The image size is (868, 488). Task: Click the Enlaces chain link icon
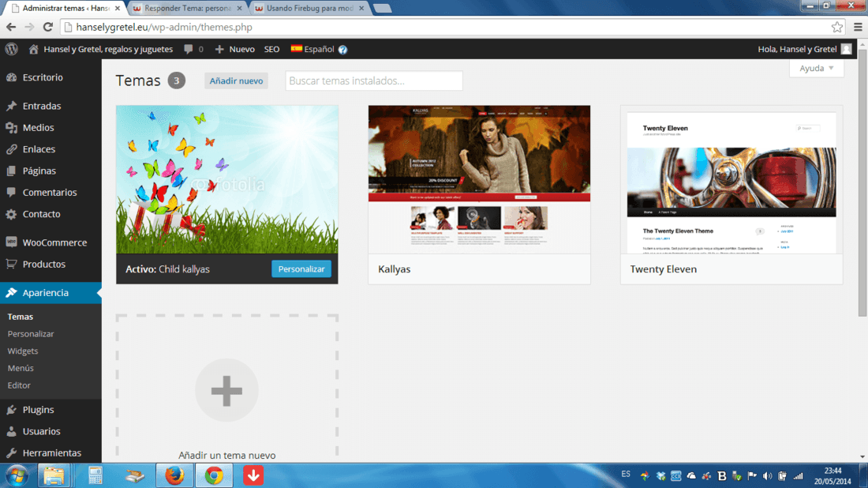11,149
